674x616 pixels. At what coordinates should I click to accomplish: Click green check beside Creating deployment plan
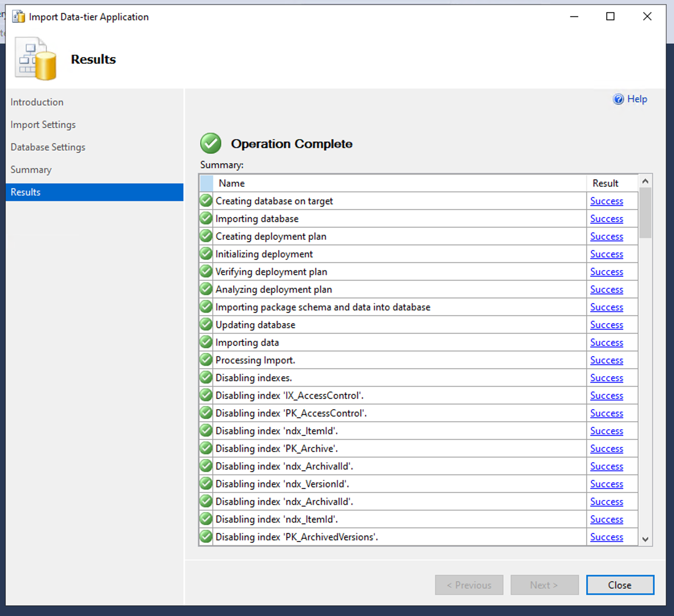click(206, 236)
